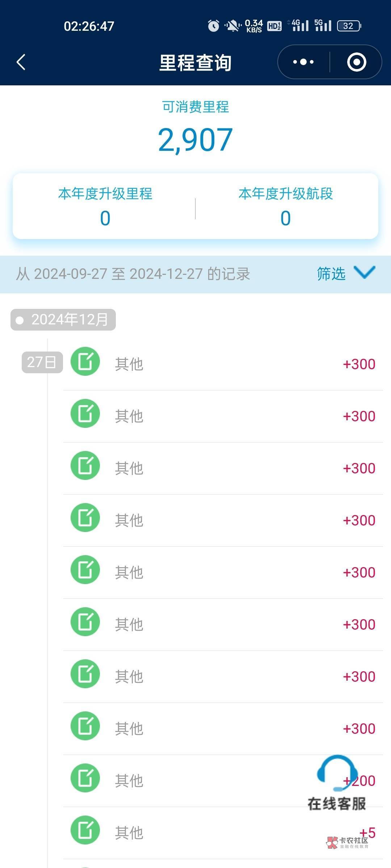Tap the green icon of the +200 record
Screen dimensions: 391x868
(x=85, y=778)
